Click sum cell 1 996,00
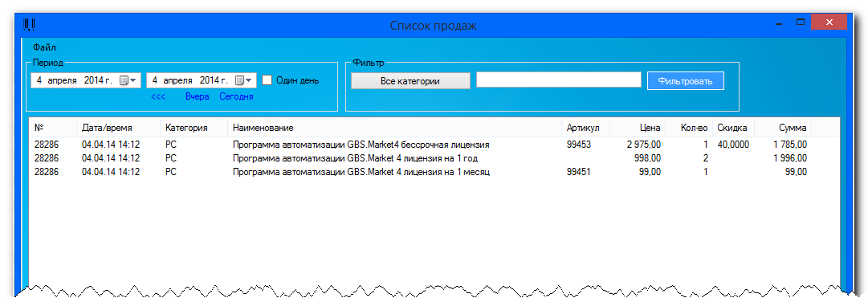 [x=790, y=158]
